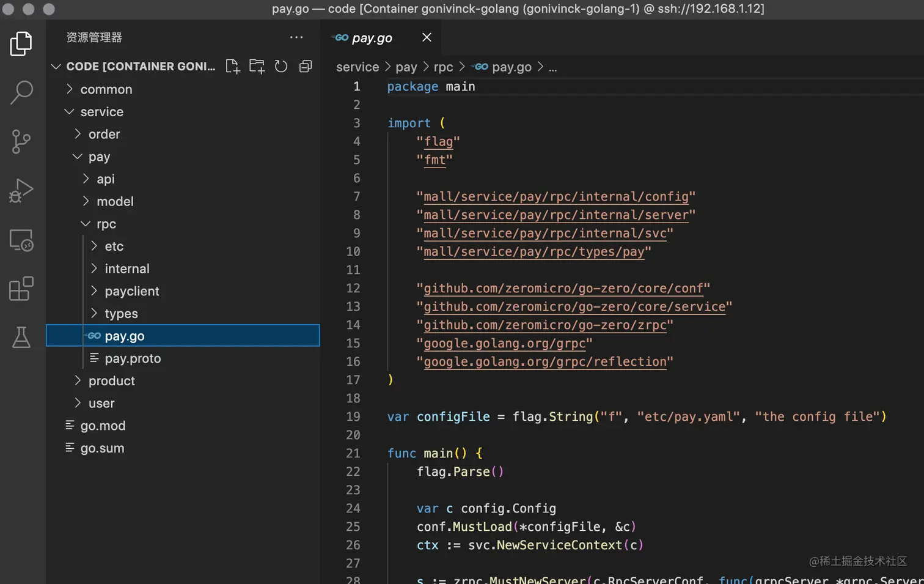Follow the "flag" import link
Image resolution: width=924 pixels, height=584 pixels.
tap(438, 142)
